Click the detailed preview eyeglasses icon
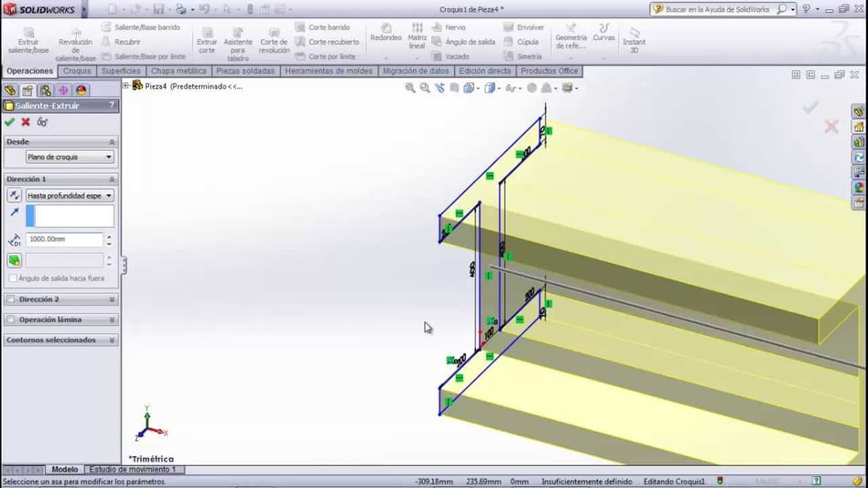Image resolution: width=868 pixels, height=488 pixels. coord(42,122)
